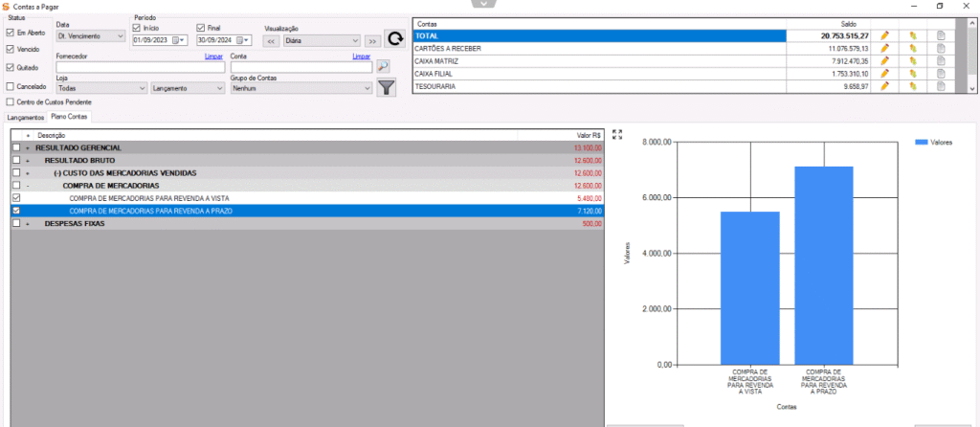Click the refresh arrow button
Screen dimensions: 980x427
(x=393, y=40)
